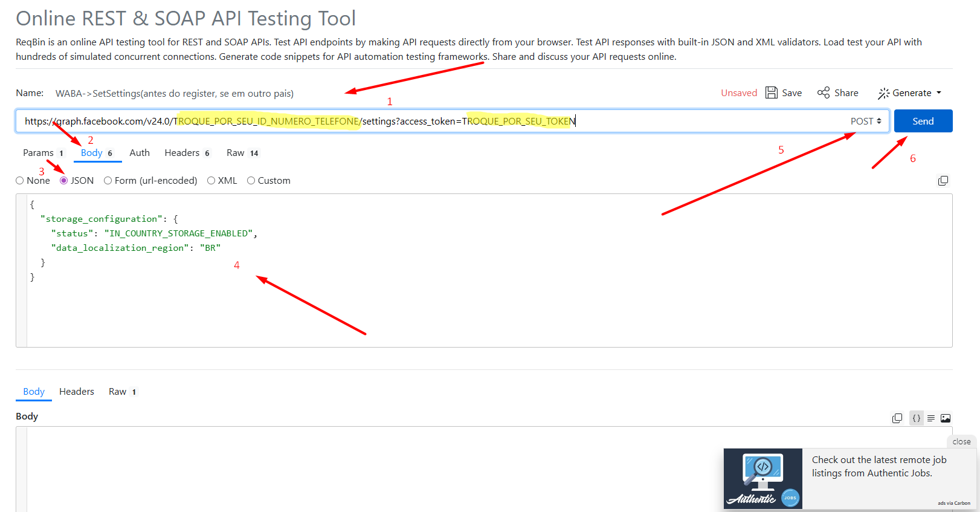Copy the request body with the copy icon

pyautogui.click(x=943, y=181)
